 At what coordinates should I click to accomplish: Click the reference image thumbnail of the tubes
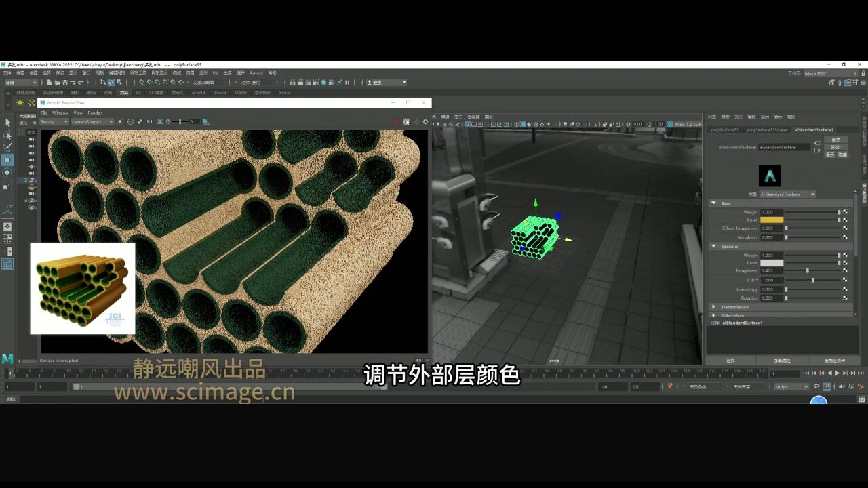[83, 289]
